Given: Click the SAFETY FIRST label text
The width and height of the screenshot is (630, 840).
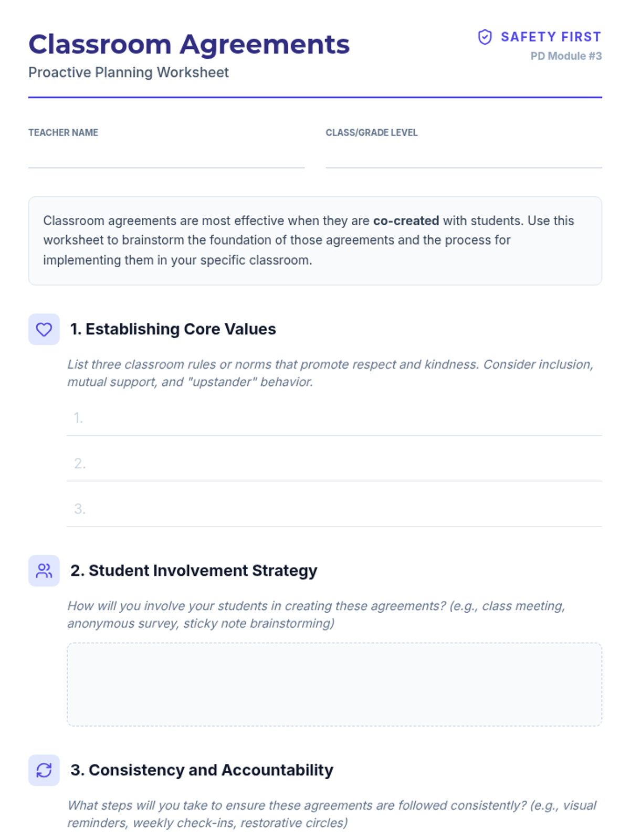Looking at the screenshot, I should pyautogui.click(x=551, y=37).
